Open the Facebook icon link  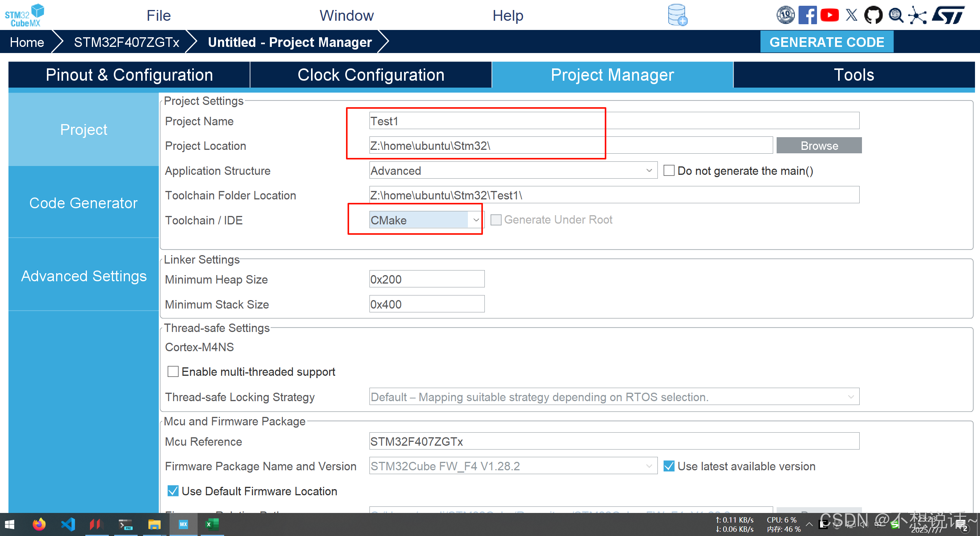807,15
